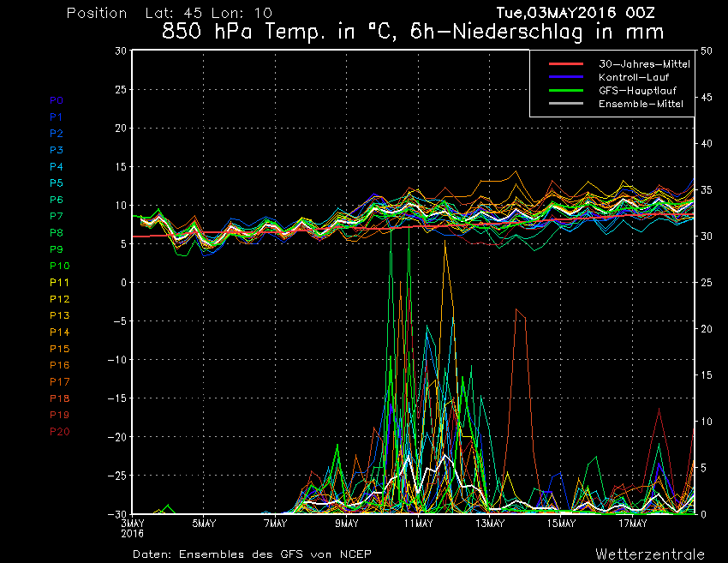Viewport: 728px width, 563px height.
Task: Select the 17MAY x-axis date label
Action: (x=632, y=524)
